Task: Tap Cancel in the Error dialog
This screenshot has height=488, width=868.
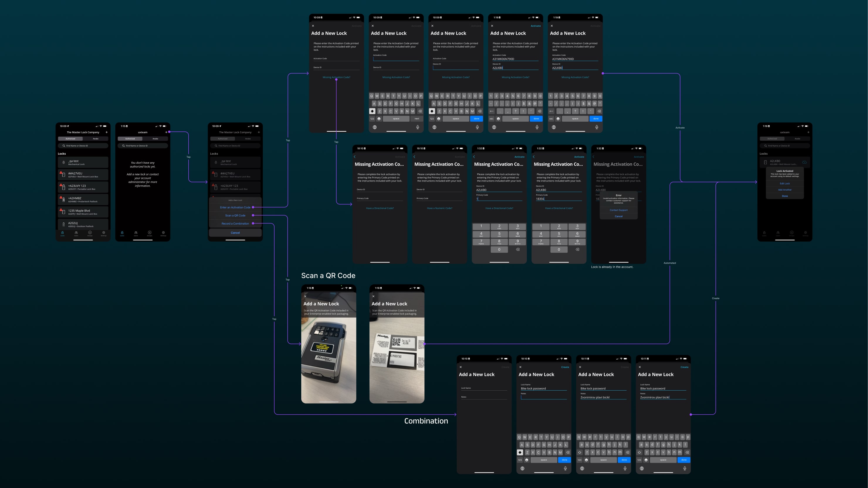Action: pyautogui.click(x=619, y=216)
